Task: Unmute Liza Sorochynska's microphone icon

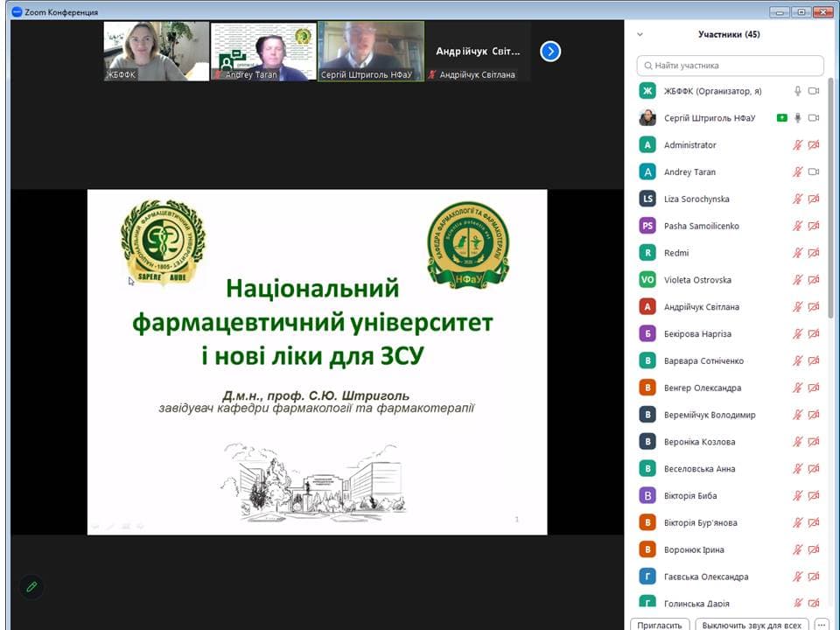Action: [x=798, y=199]
